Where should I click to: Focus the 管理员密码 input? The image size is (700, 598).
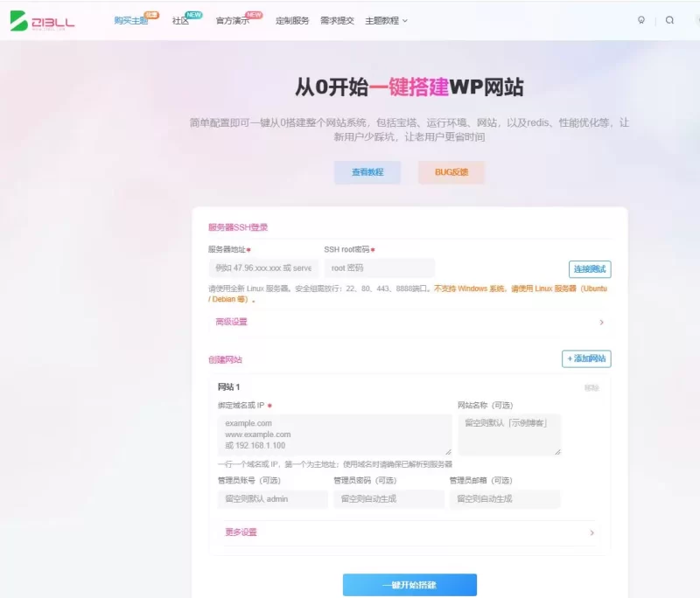(388, 499)
